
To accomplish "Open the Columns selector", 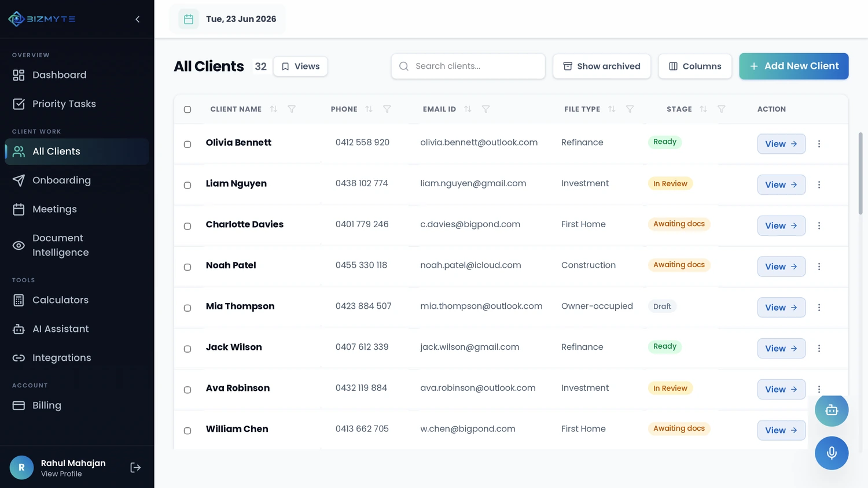I will click(695, 66).
